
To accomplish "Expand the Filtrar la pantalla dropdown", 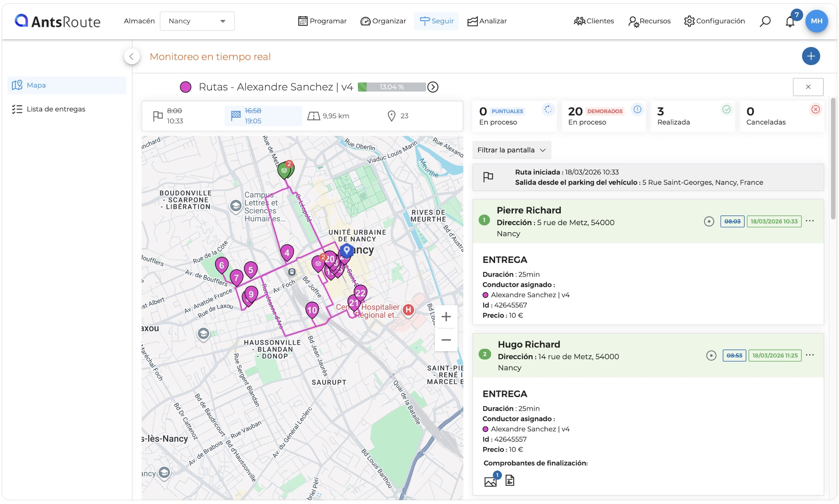I will coord(511,150).
